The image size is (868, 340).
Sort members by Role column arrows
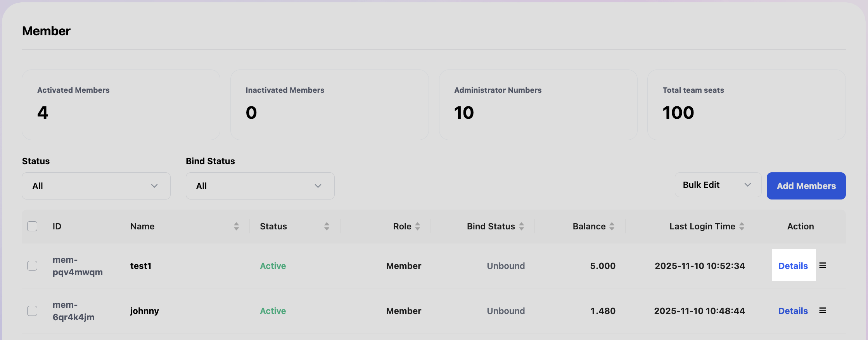[x=417, y=226]
